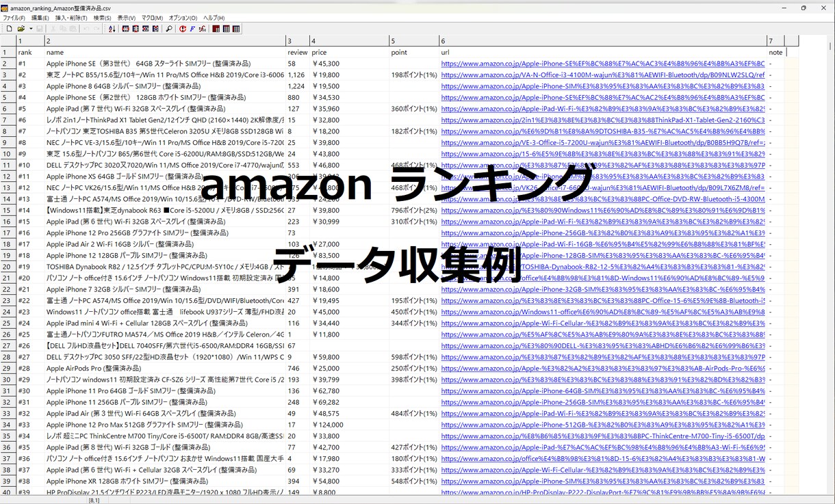Click the open folder icon in toolbar

point(21,29)
